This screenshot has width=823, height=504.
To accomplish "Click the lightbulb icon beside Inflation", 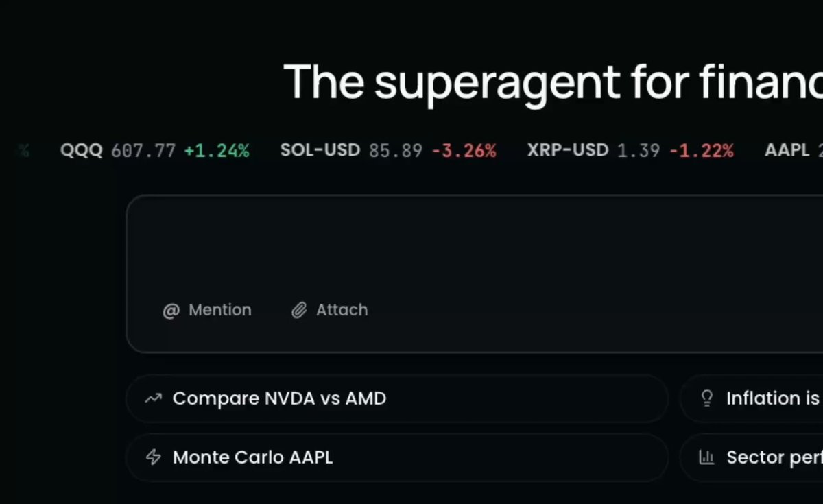I will (707, 398).
